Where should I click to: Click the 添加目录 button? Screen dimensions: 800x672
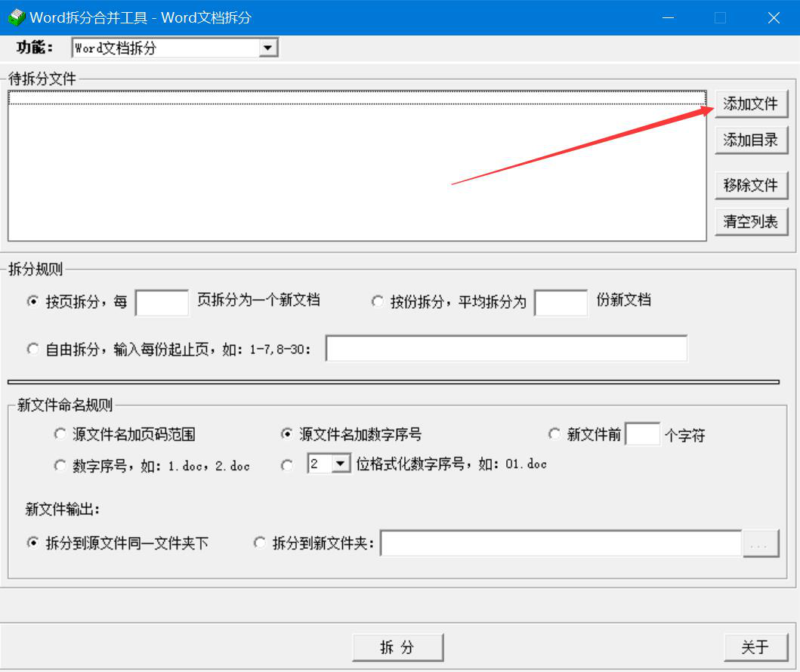point(751,140)
